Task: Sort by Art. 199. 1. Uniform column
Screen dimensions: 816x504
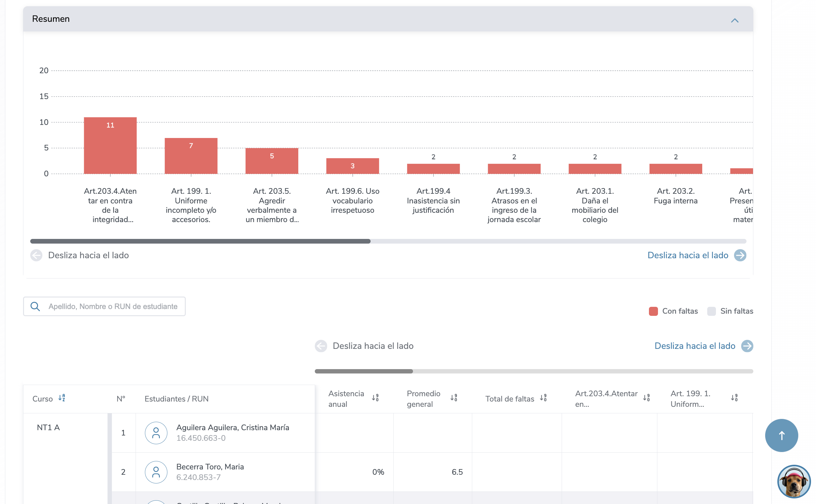Action: 734,398
